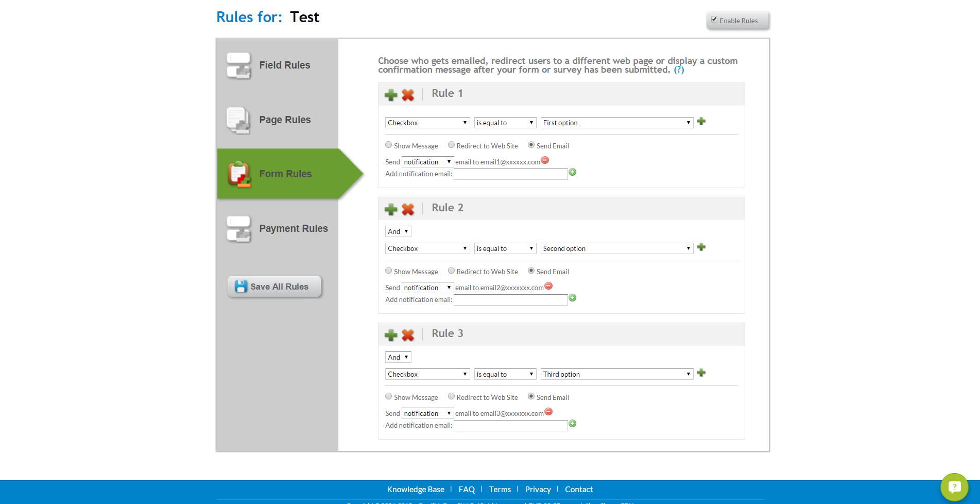The width and height of the screenshot is (980, 504).
Task: Delete Rule 3 with the red X icon
Action: 408,335
